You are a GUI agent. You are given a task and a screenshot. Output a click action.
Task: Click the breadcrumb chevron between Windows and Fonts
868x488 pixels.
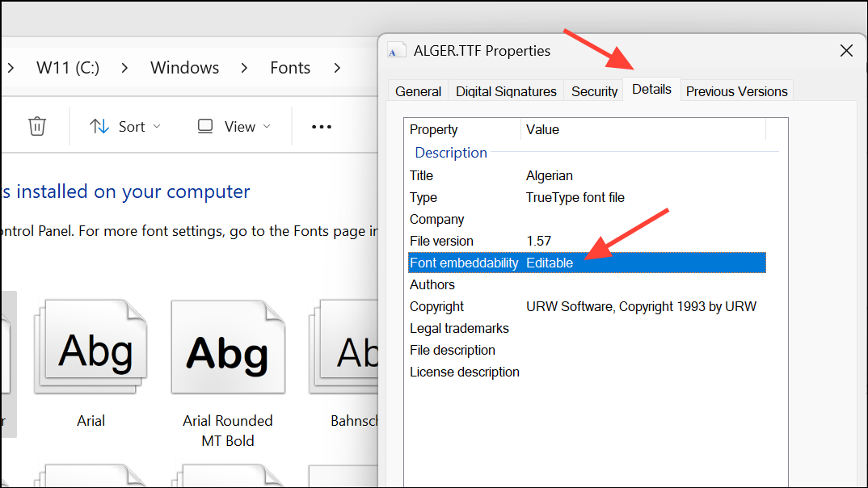(x=244, y=68)
